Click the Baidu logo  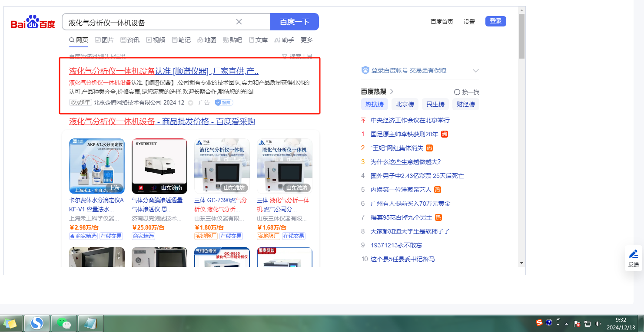point(33,22)
